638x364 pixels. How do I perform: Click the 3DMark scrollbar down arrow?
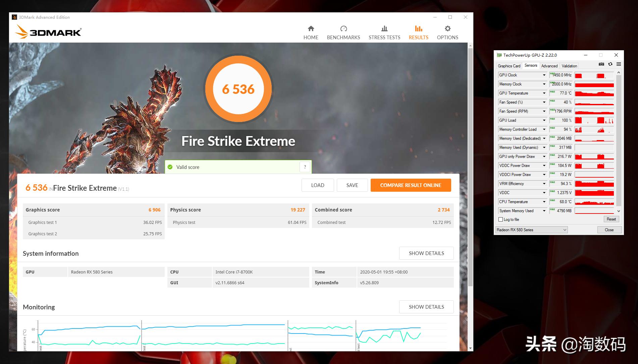[x=470, y=349]
